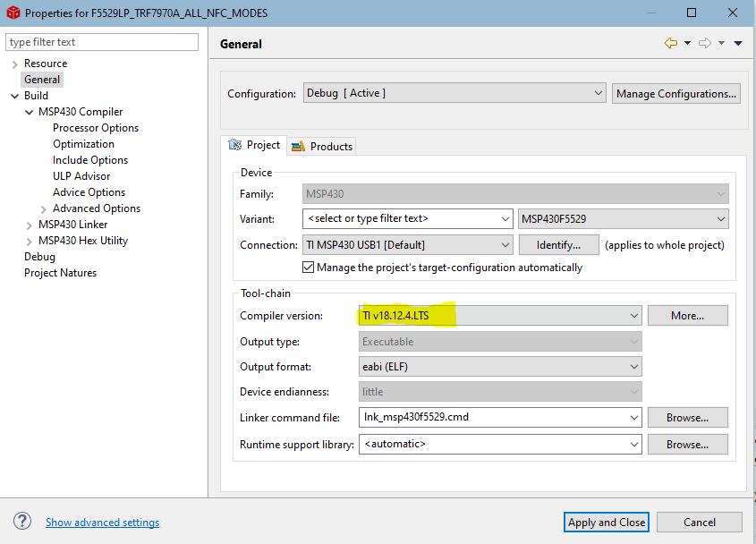
Task: Select the Project tab
Action: point(254,145)
